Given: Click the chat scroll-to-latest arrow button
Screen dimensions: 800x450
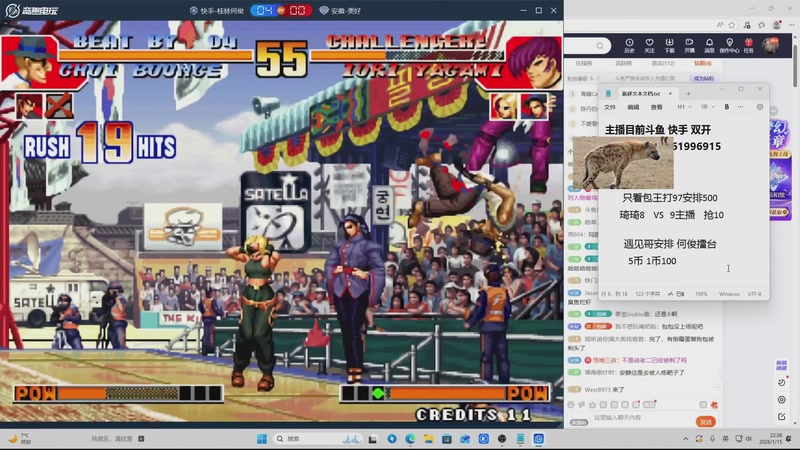Looking at the screenshot, I should pyautogui.click(x=716, y=387).
